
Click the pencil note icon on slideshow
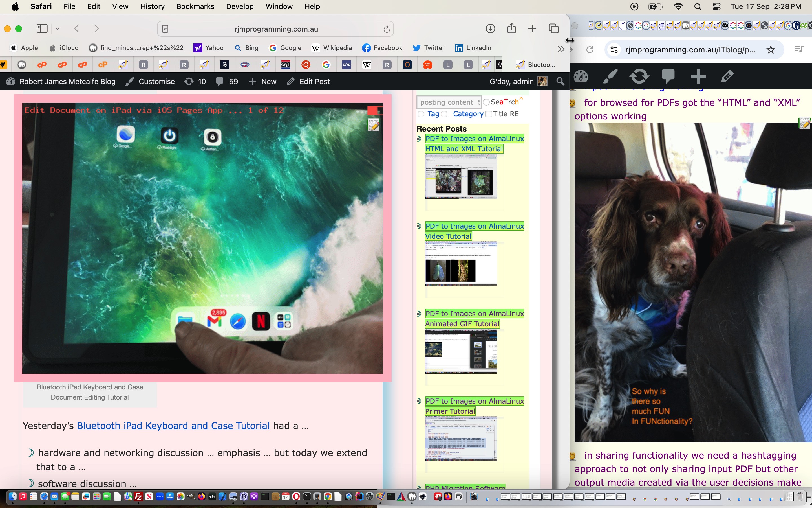(374, 125)
